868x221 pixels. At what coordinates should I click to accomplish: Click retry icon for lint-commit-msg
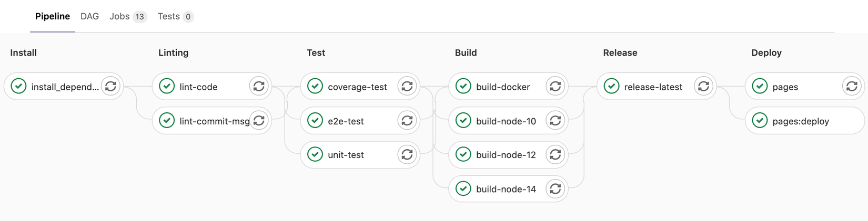[259, 121]
